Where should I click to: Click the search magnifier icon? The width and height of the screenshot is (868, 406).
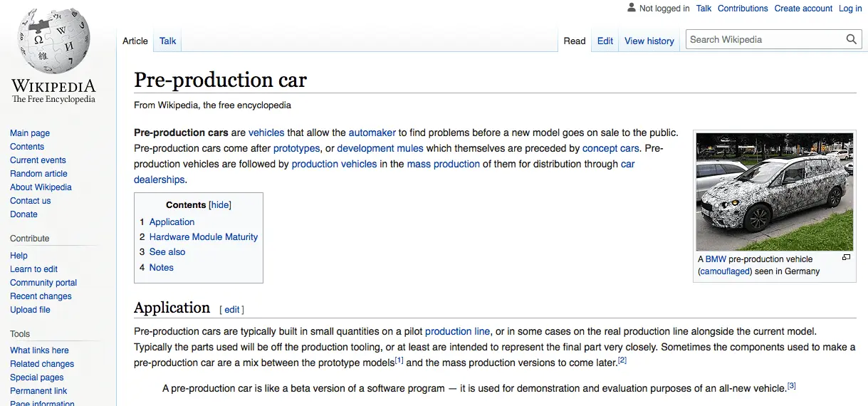(852, 40)
